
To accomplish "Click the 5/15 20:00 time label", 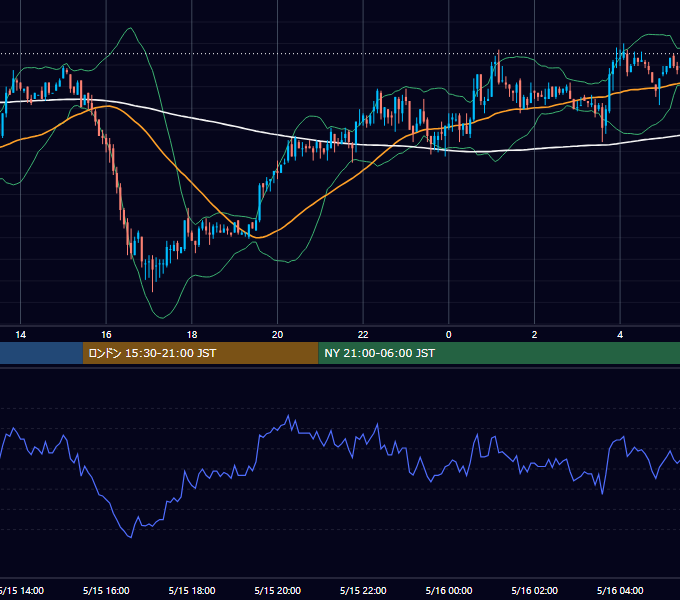I will 278,590.
